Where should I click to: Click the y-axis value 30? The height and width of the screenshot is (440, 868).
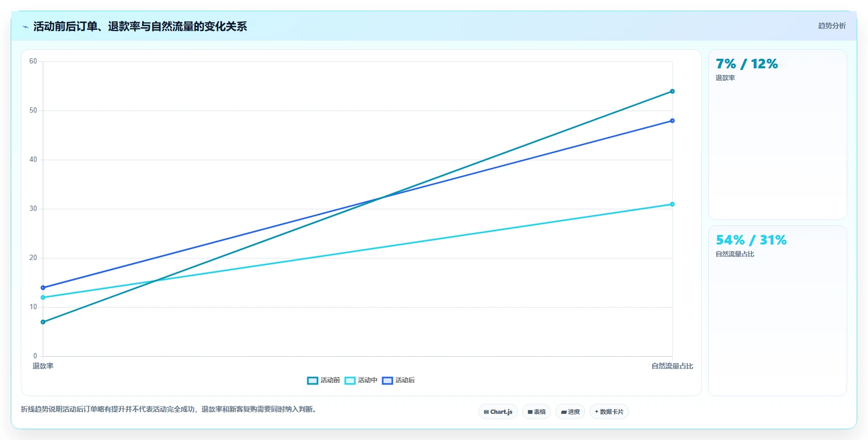(x=33, y=209)
